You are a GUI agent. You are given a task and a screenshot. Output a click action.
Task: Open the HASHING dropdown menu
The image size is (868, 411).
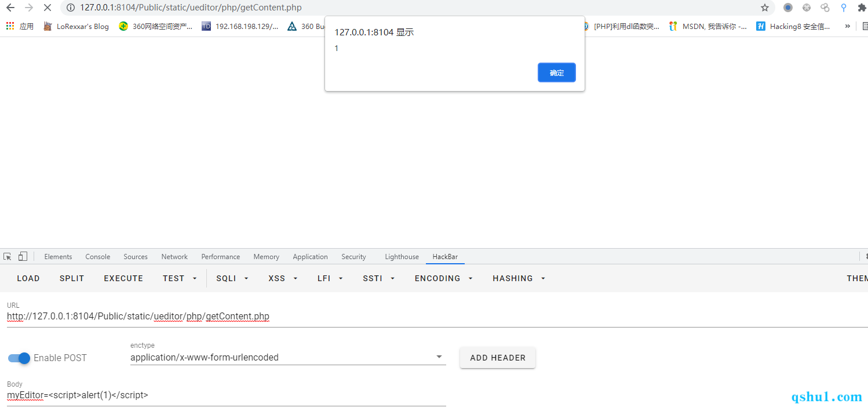coord(519,278)
